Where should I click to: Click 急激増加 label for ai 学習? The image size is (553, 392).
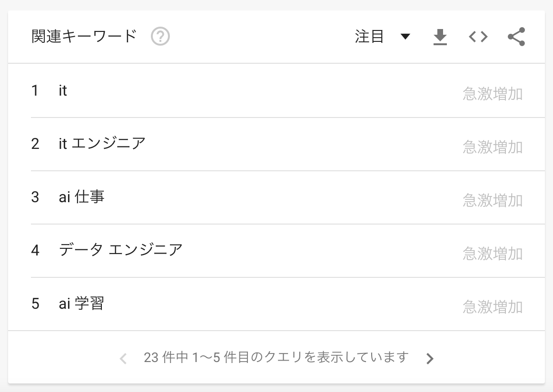[493, 307]
